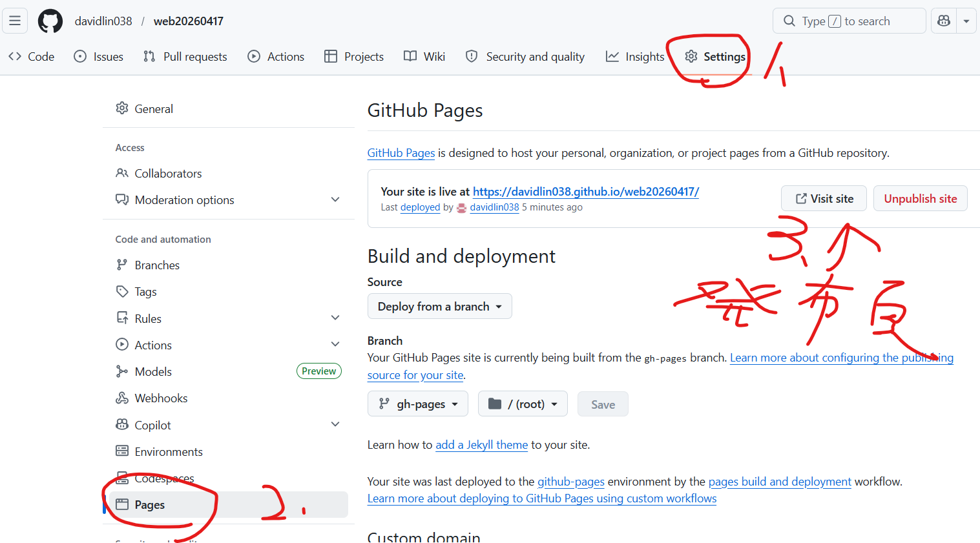This screenshot has height=543, width=980.
Task: Expand the Rules sidebar section
Action: pos(335,318)
